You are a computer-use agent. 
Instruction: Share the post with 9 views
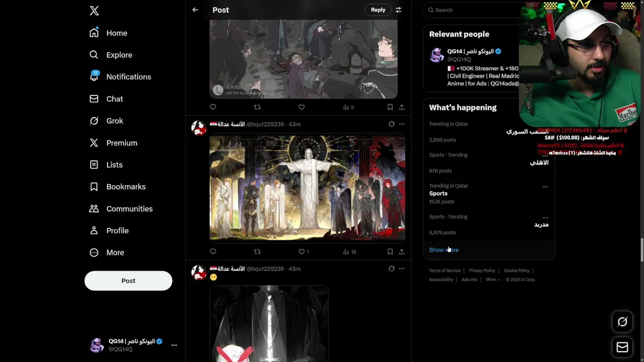(401, 107)
